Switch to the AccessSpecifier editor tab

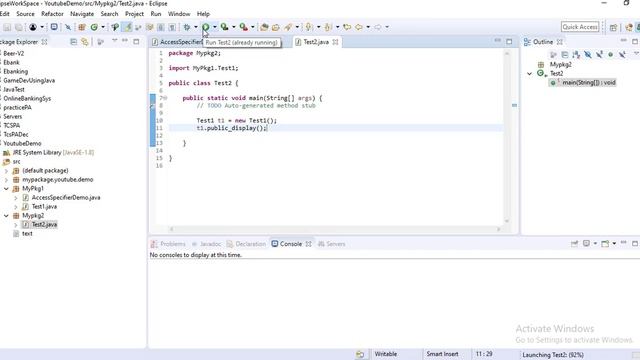(x=177, y=42)
